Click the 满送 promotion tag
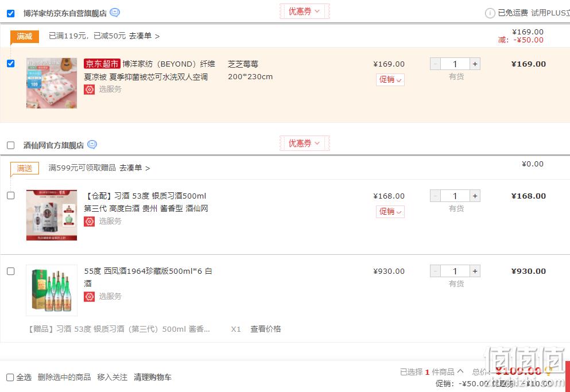The image size is (570, 392). pos(24,168)
